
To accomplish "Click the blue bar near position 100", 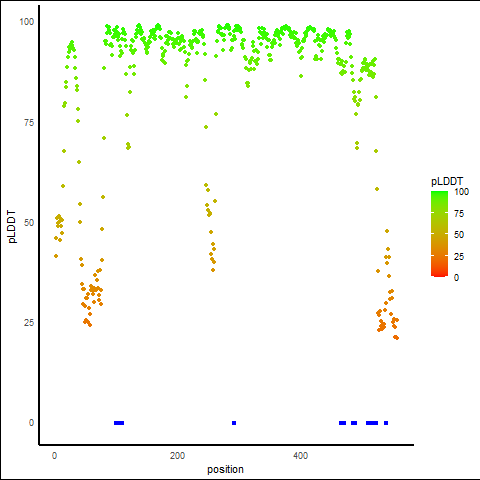I will pyautogui.click(x=119, y=423).
